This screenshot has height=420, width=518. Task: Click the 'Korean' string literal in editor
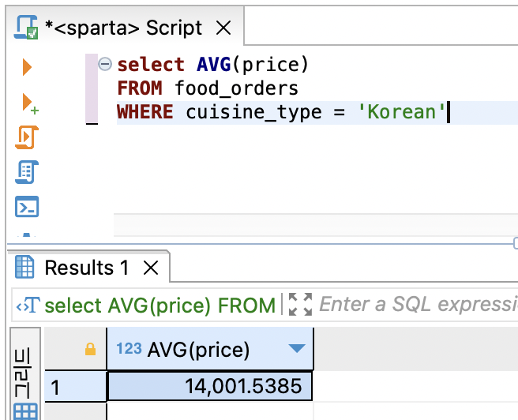click(402, 112)
